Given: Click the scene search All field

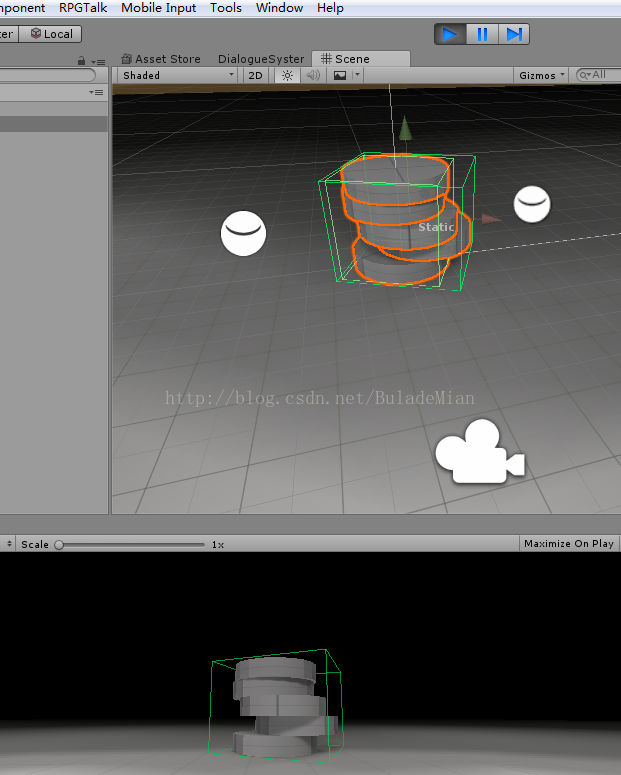Looking at the screenshot, I should click(599, 75).
